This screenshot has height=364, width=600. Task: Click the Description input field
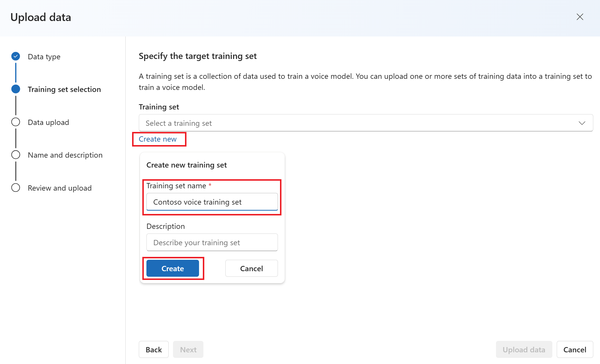pyautogui.click(x=212, y=243)
